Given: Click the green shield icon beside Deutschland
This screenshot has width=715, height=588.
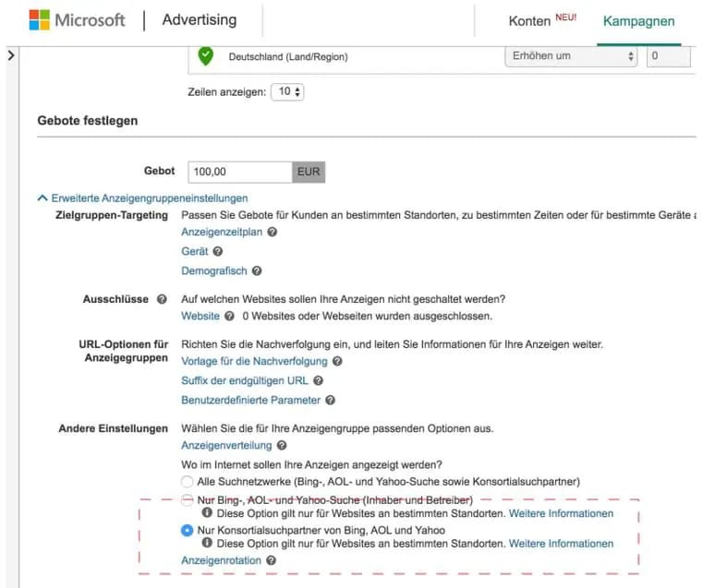Looking at the screenshot, I should click(x=206, y=56).
